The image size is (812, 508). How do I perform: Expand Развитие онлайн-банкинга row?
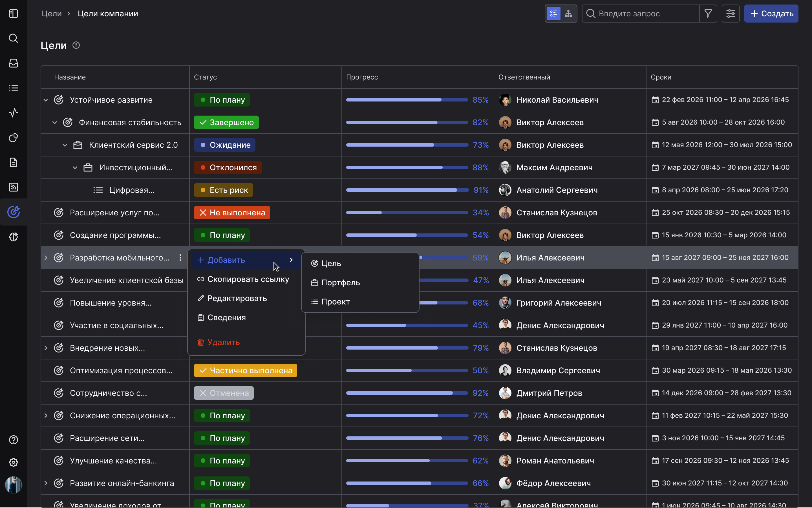pyautogui.click(x=46, y=483)
